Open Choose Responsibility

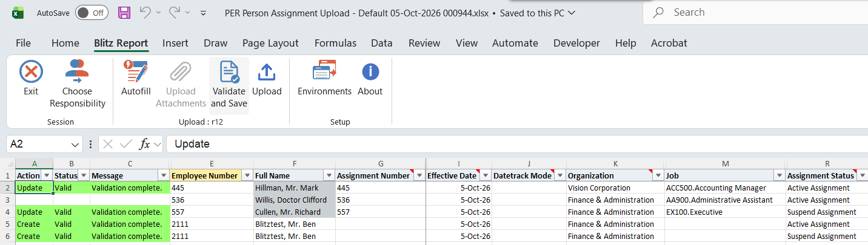[78, 85]
